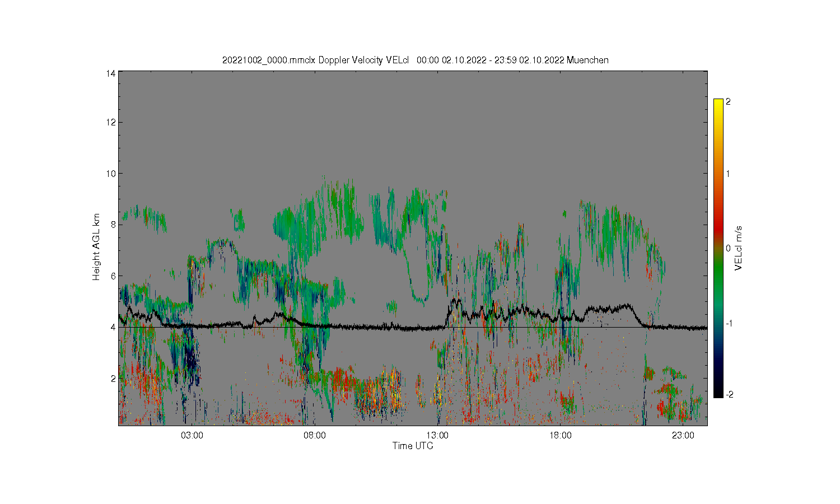
Task: Click the height axis tick label '2'
Action: [114, 379]
